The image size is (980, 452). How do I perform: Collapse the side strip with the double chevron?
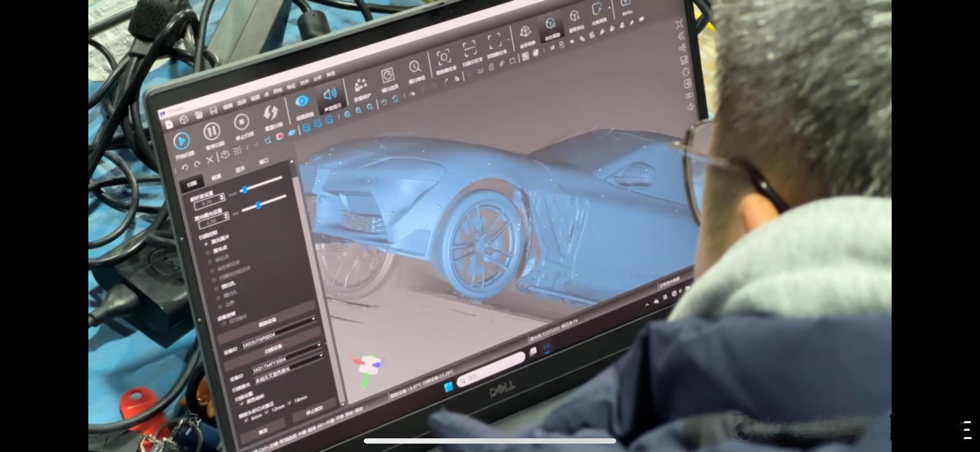pyautogui.click(x=681, y=36)
